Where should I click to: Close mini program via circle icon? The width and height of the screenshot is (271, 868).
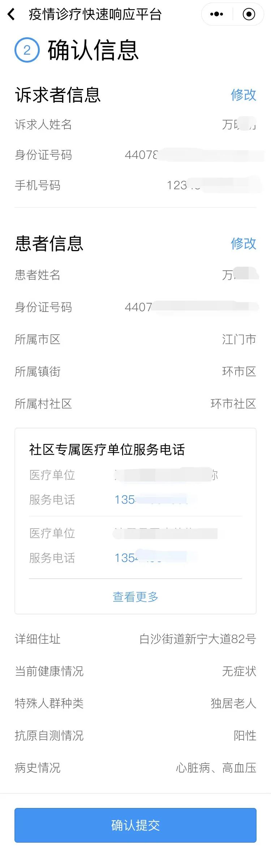pyautogui.click(x=249, y=14)
